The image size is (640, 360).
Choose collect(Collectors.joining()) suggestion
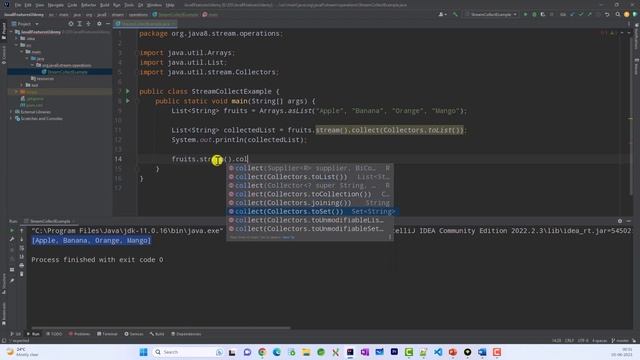pos(310,203)
